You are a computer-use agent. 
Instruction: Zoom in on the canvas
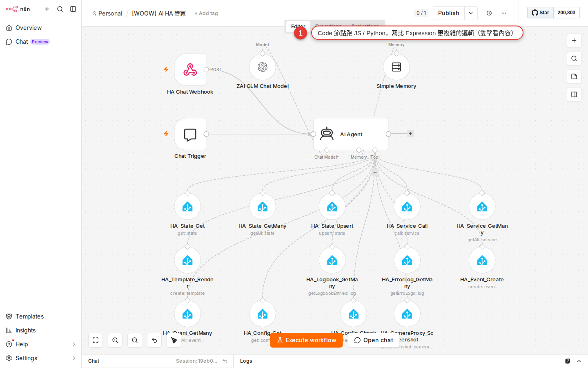(x=115, y=340)
